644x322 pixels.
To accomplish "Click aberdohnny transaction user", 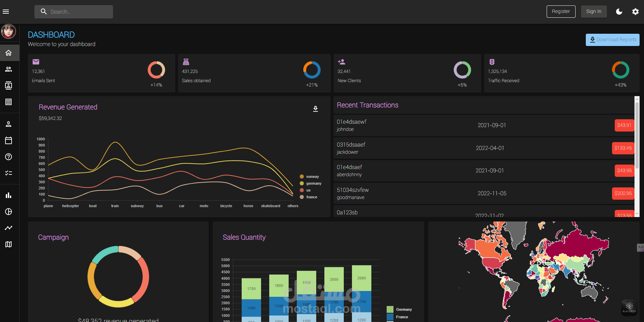I will 349,174.
